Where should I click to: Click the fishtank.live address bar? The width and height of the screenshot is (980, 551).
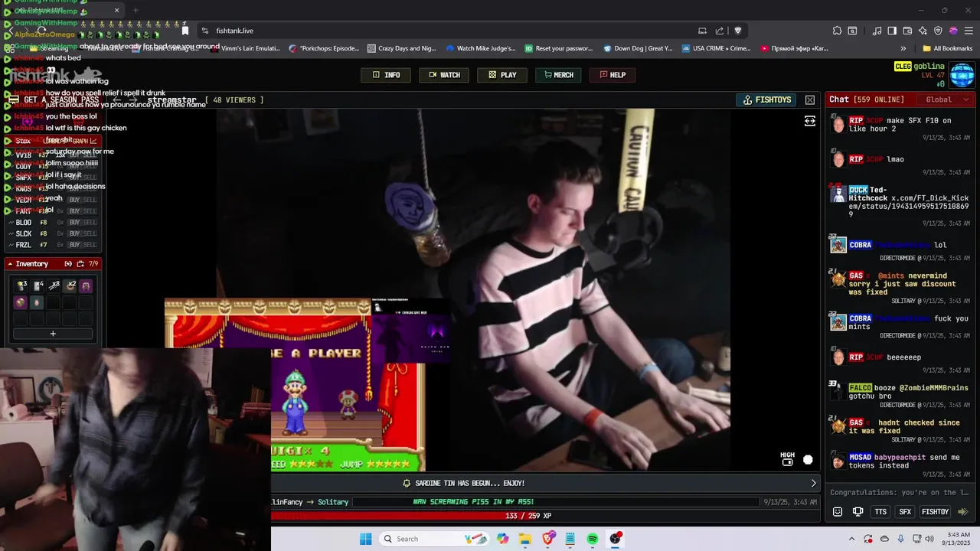[452, 31]
